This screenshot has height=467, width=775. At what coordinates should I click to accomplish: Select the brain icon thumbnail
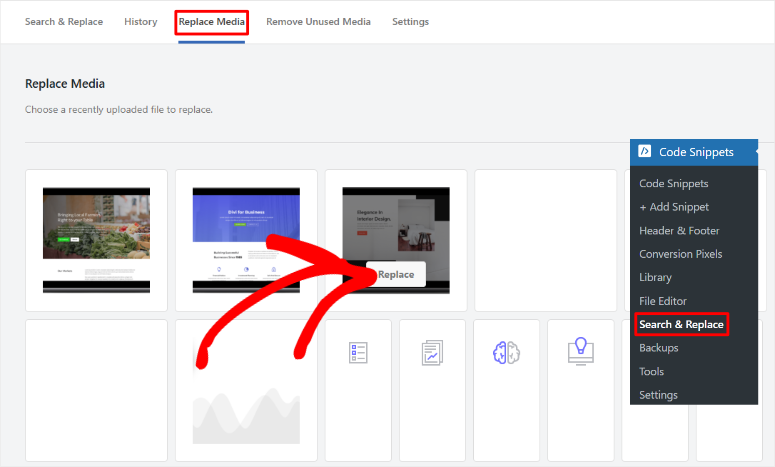coord(506,353)
